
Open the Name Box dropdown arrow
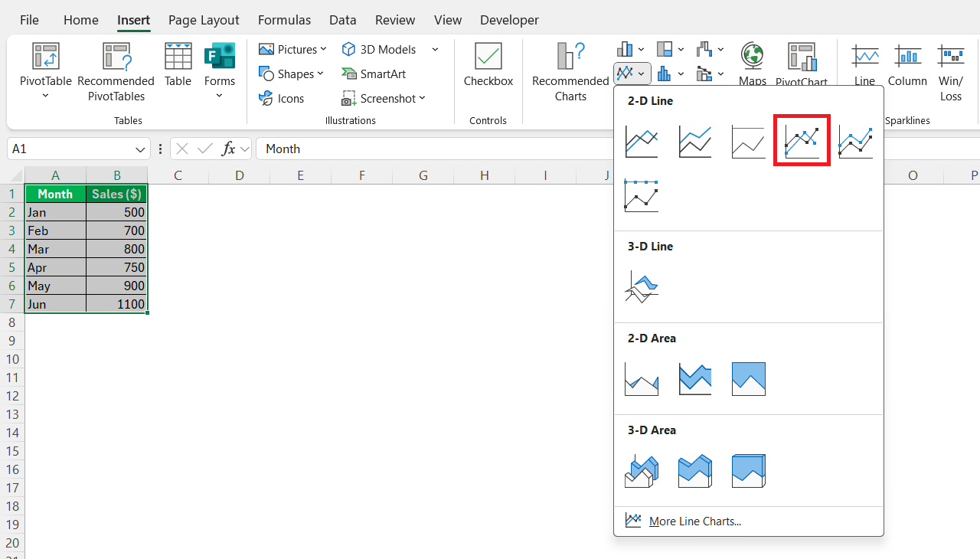pos(141,149)
